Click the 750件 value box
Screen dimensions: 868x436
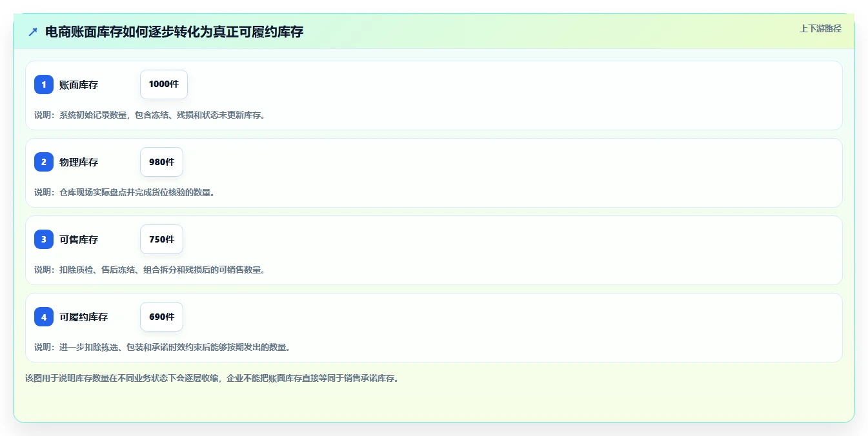coord(161,239)
